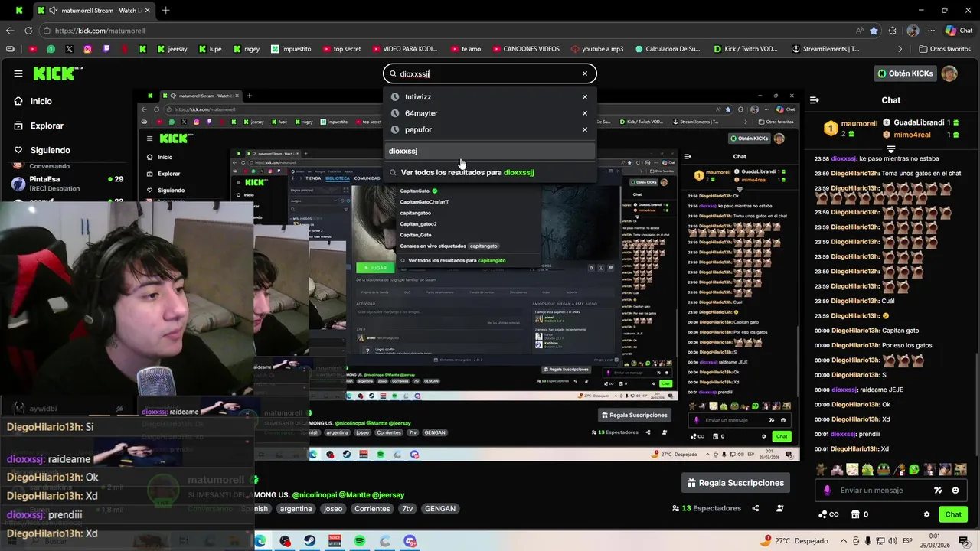Open the lupe bookmark

click(x=210, y=49)
